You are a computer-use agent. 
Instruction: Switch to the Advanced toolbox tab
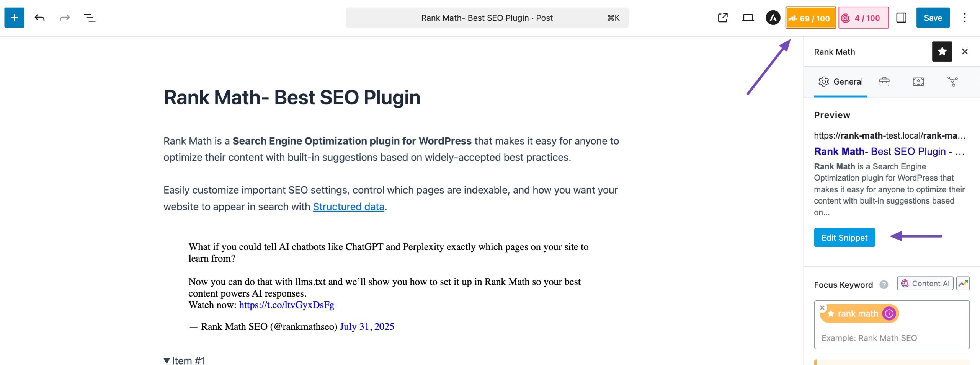884,81
